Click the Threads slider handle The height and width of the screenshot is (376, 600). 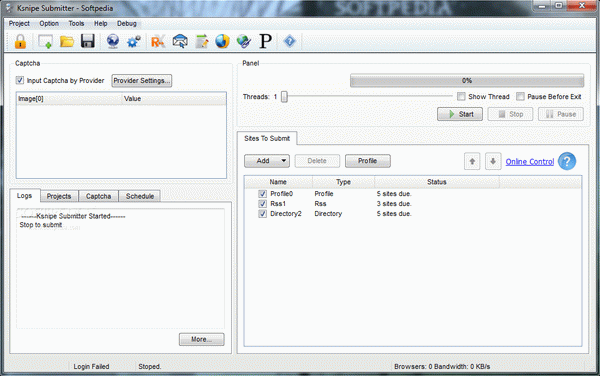284,97
